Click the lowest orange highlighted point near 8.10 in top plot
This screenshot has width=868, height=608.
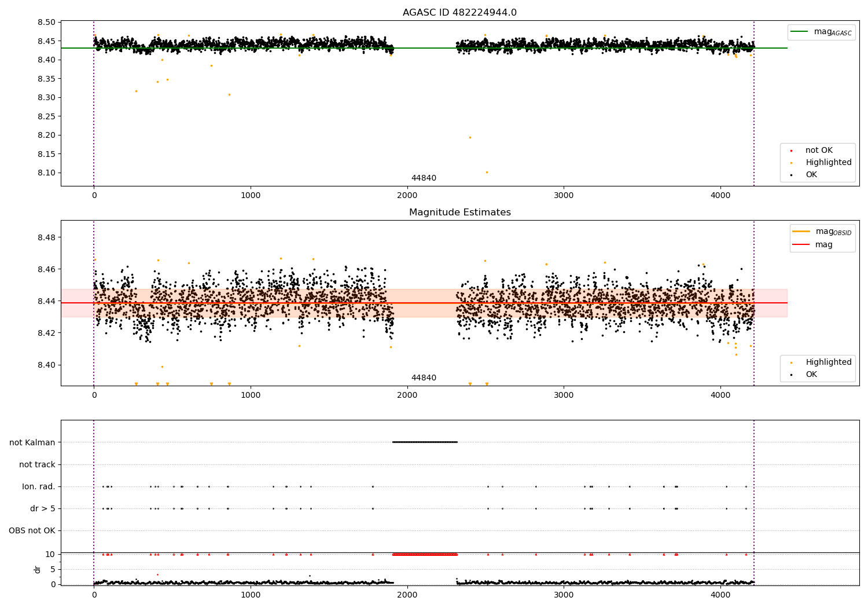click(487, 172)
